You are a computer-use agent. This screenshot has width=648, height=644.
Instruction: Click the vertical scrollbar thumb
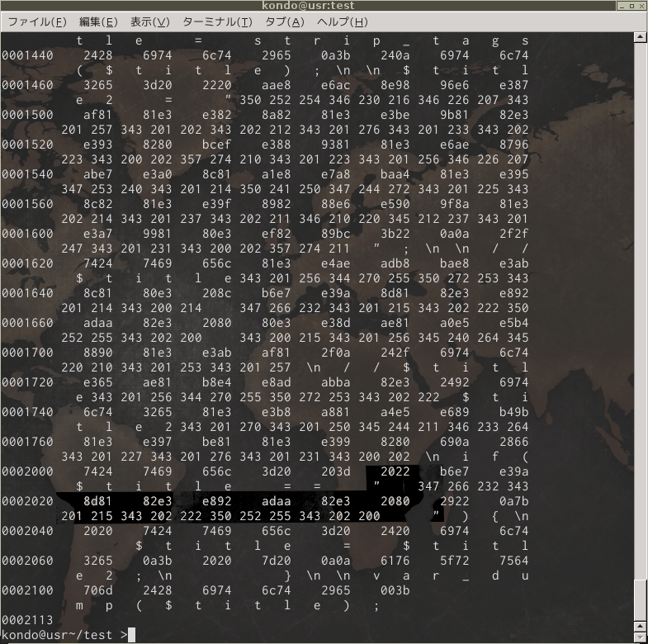pos(641,599)
